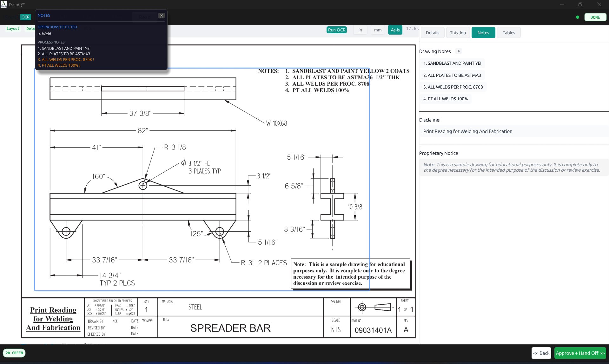This screenshot has width=609, height=364.
Task: Click the Back button
Action: 541,353
